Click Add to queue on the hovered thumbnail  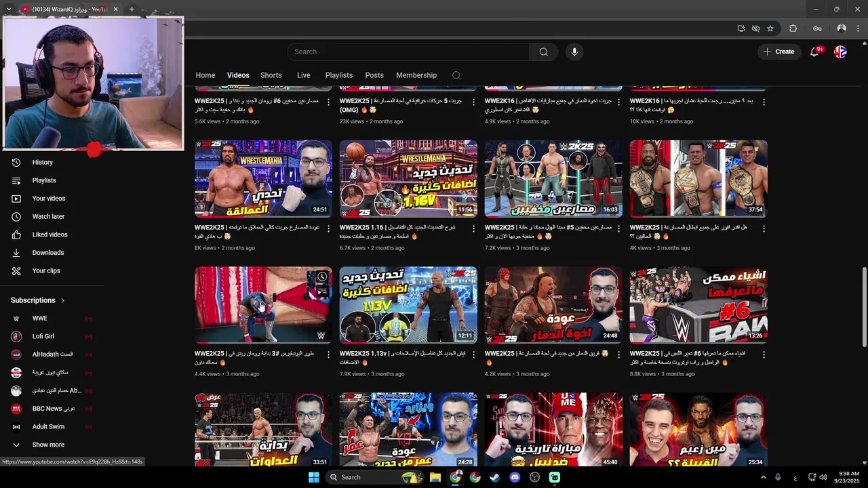[322, 291]
